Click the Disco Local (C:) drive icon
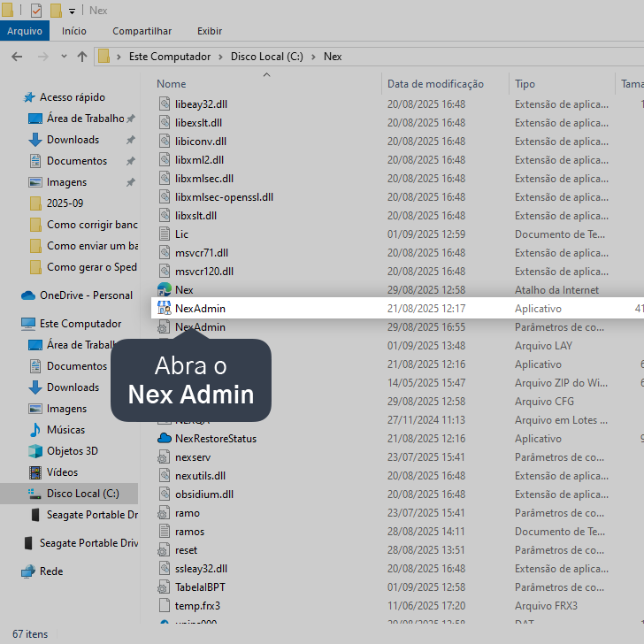Viewport: 644px width, 644px height. coord(34,494)
